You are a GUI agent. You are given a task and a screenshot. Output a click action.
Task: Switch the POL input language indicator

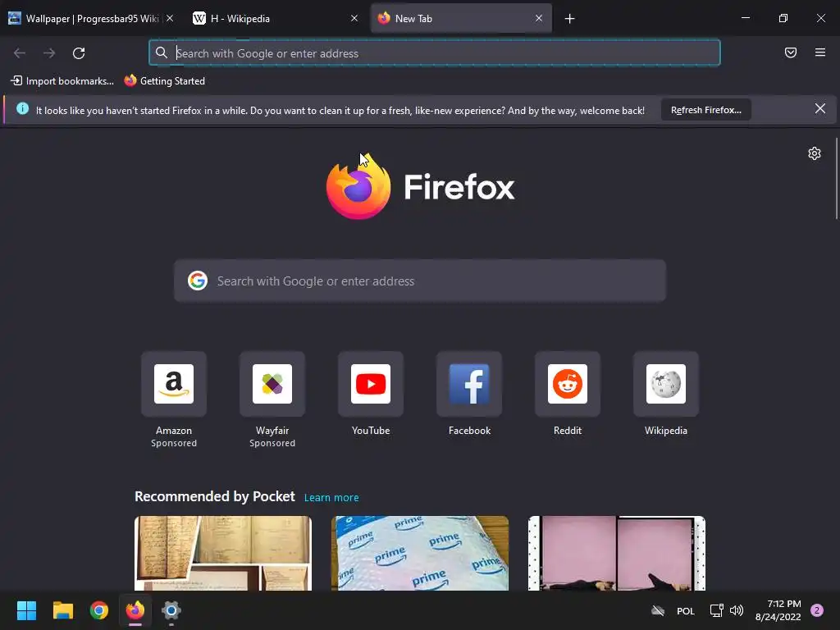pos(685,610)
